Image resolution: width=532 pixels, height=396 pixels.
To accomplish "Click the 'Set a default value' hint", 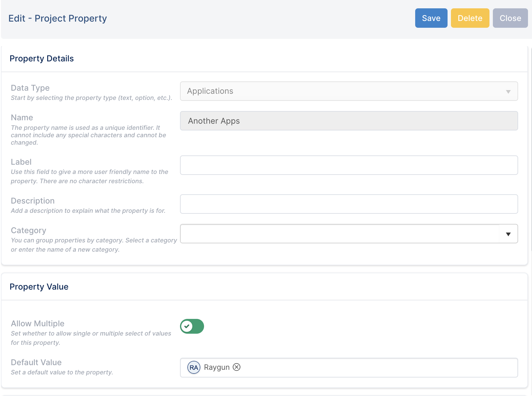I will [x=62, y=372].
